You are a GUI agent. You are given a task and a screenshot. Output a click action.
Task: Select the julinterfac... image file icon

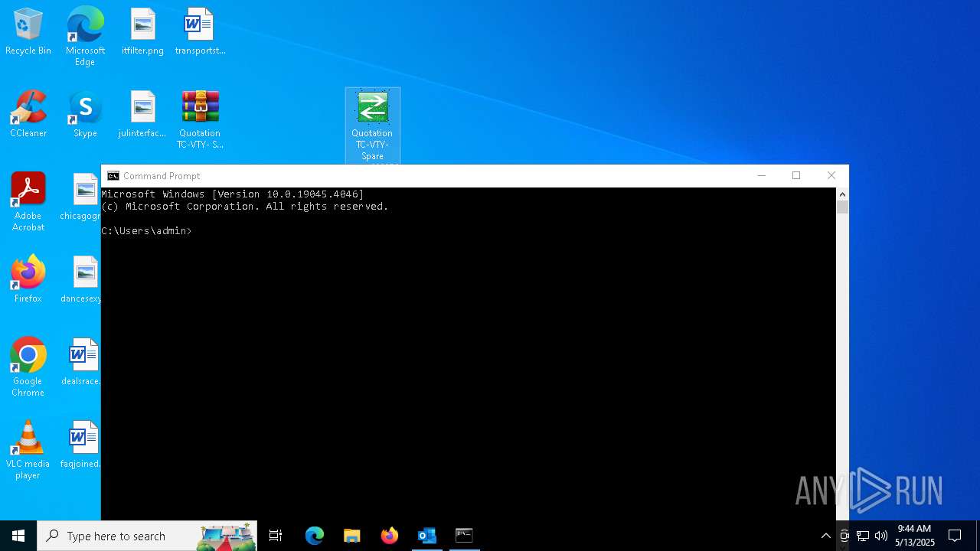click(x=142, y=115)
